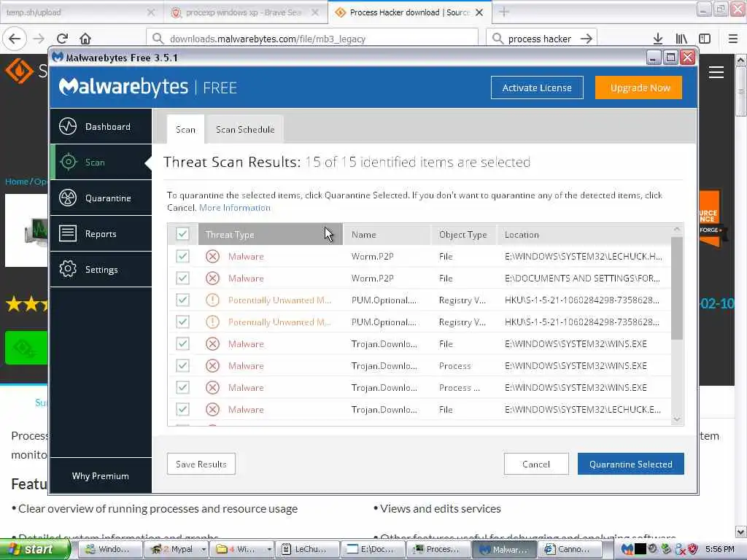Click the malware icon on first Worm.P2P row

coord(212,256)
